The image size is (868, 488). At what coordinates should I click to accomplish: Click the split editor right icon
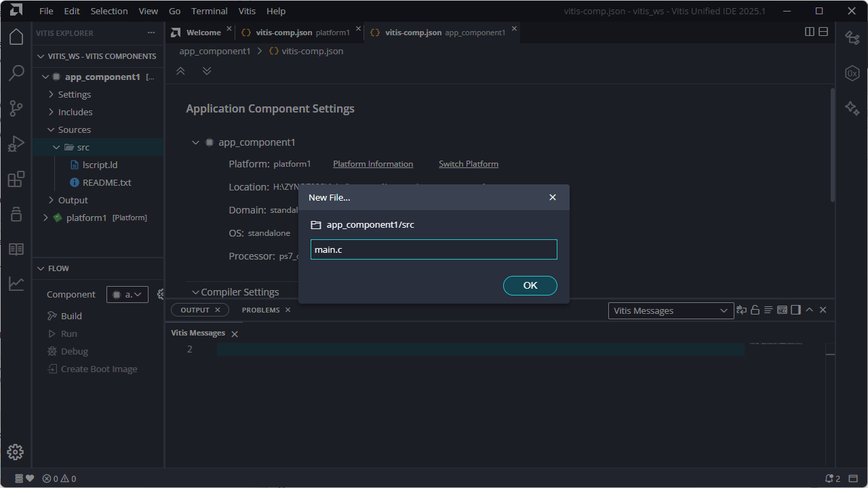(x=810, y=32)
